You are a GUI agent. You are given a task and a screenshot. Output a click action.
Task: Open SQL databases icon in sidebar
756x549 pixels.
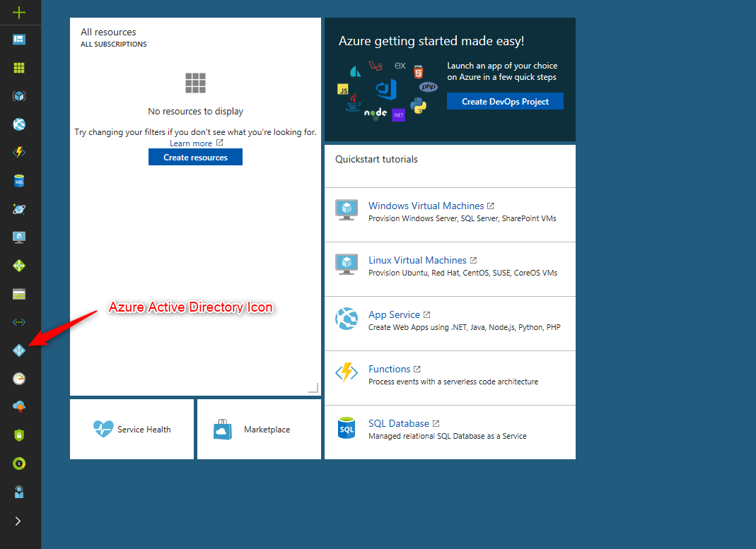coord(19,182)
